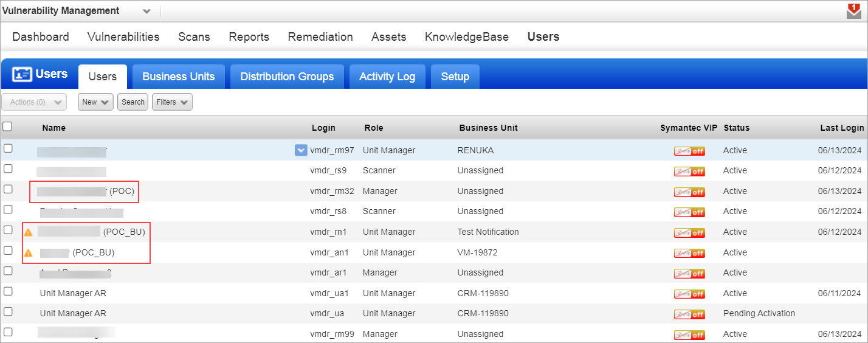868x343 pixels.
Task: Open the Filters dropdown
Action: pyautogui.click(x=172, y=102)
